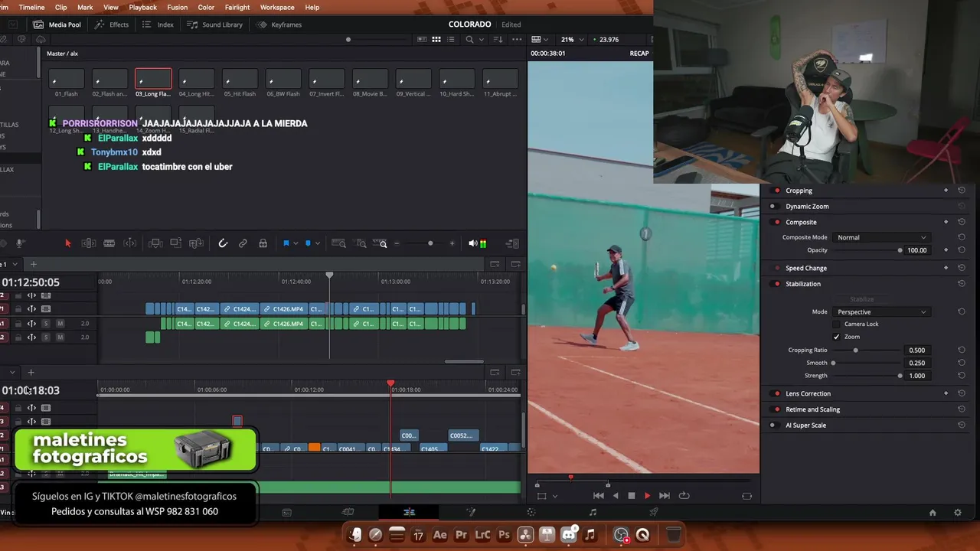Image resolution: width=980 pixels, height=551 pixels.
Task: Toggle timeline Snapping magnet icon
Action: click(x=223, y=243)
